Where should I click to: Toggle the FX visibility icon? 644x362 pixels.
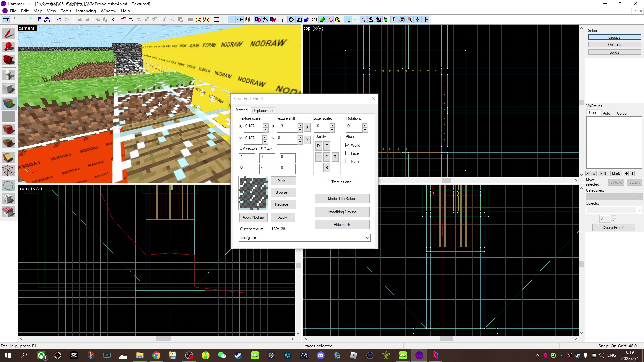click(363, 20)
